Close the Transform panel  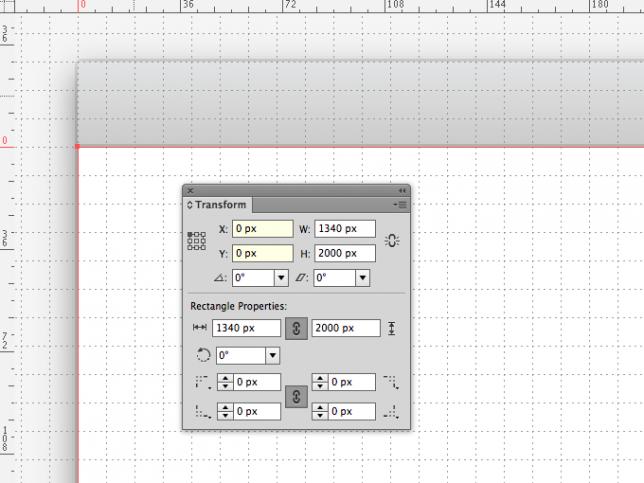click(190, 191)
